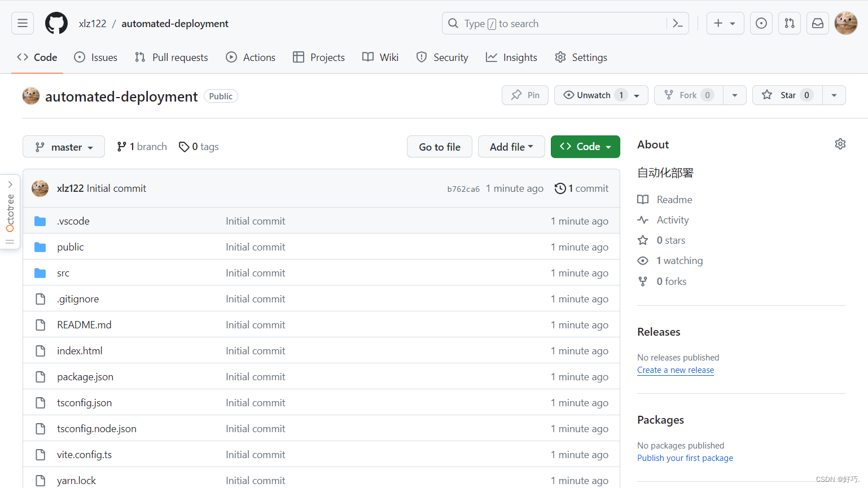Open the README.md file name
The height and width of the screenshot is (488, 868).
(x=84, y=325)
